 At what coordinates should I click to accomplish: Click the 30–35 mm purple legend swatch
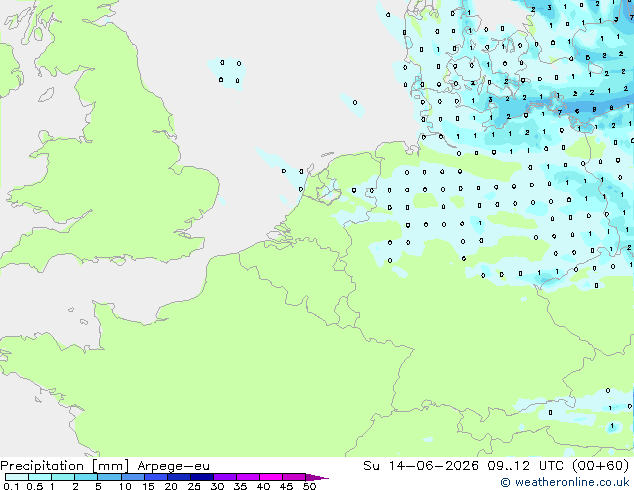[225, 477]
